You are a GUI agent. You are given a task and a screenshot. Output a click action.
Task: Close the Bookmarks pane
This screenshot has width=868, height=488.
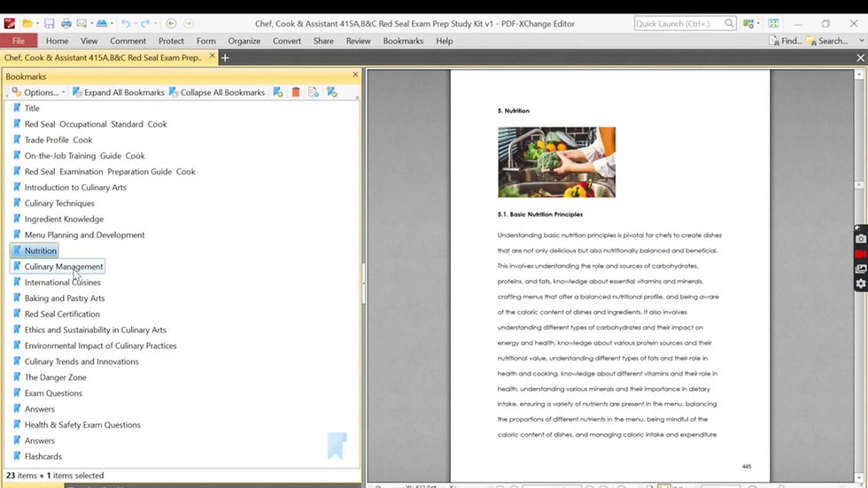click(355, 74)
